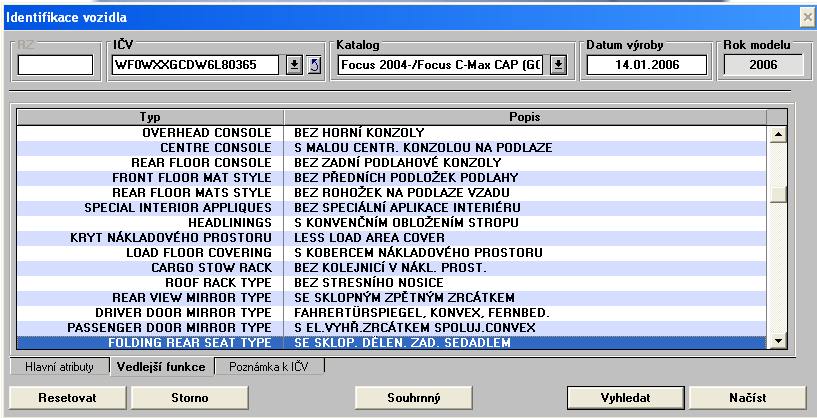Click the scrollbar down arrow in the list
Screen dimensions: 817x418
[x=778, y=342]
